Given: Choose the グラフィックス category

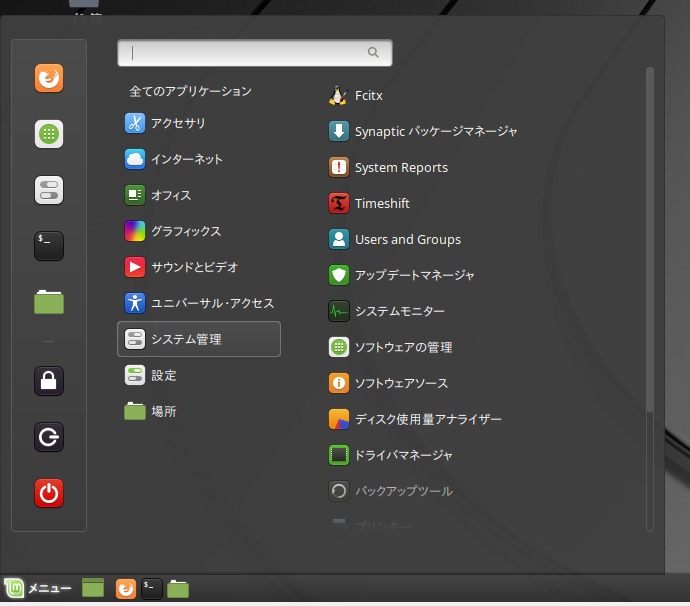Looking at the screenshot, I should pyautogui.click(x=185, y=232).
